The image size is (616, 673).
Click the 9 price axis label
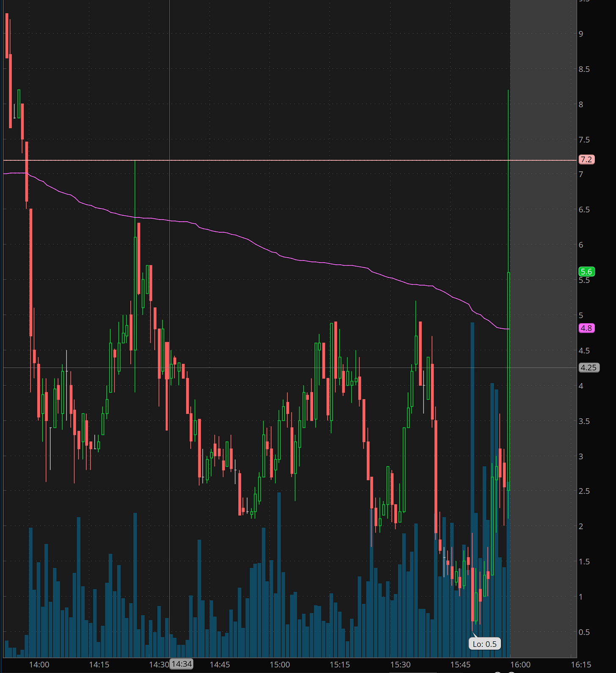(x=581, y=34)
